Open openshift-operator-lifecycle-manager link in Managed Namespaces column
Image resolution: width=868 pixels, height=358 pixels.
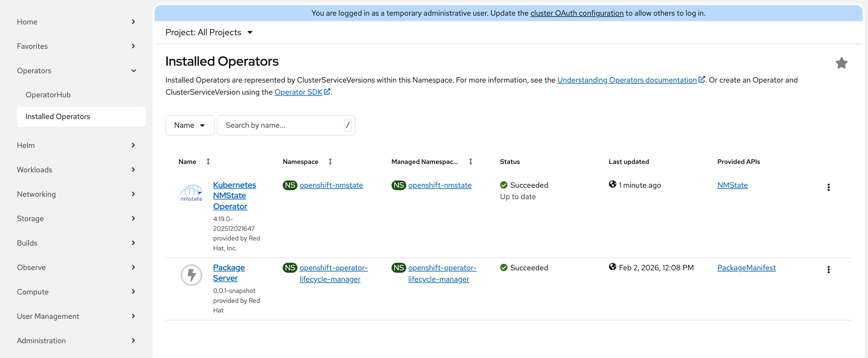(442, 273)
